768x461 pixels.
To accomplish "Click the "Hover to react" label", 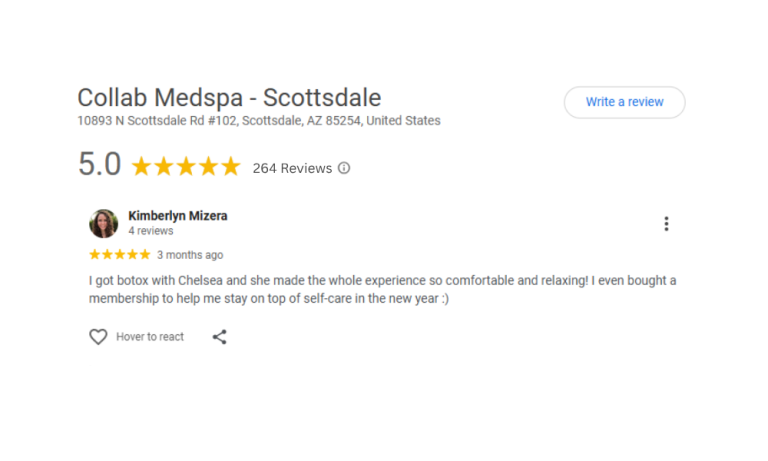I will [x=150, y=337].
